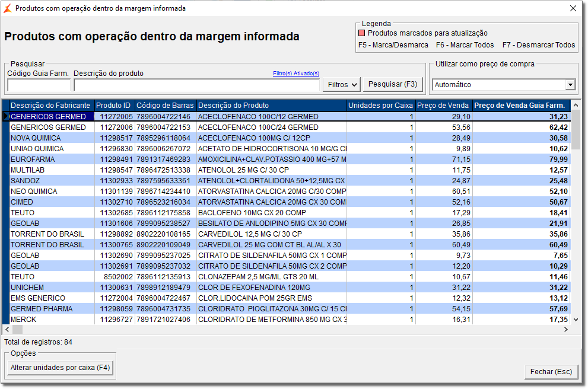588x389 pixels.
Task: Click the vertical scrollbar up arrow
Action: (x=576, y=106)
